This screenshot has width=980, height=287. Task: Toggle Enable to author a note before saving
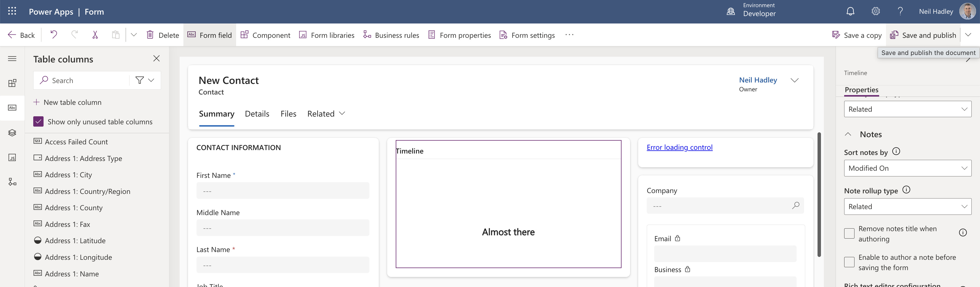849,262
